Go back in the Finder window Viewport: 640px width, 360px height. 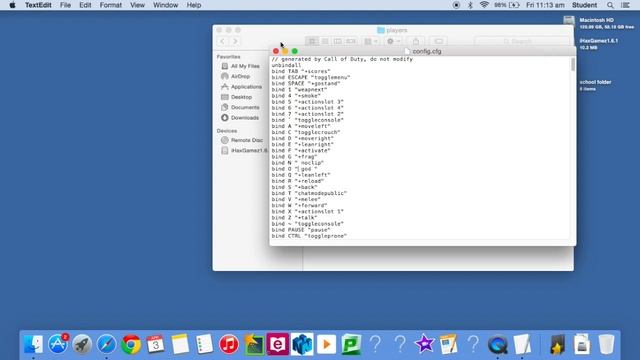tap(222, 41)
